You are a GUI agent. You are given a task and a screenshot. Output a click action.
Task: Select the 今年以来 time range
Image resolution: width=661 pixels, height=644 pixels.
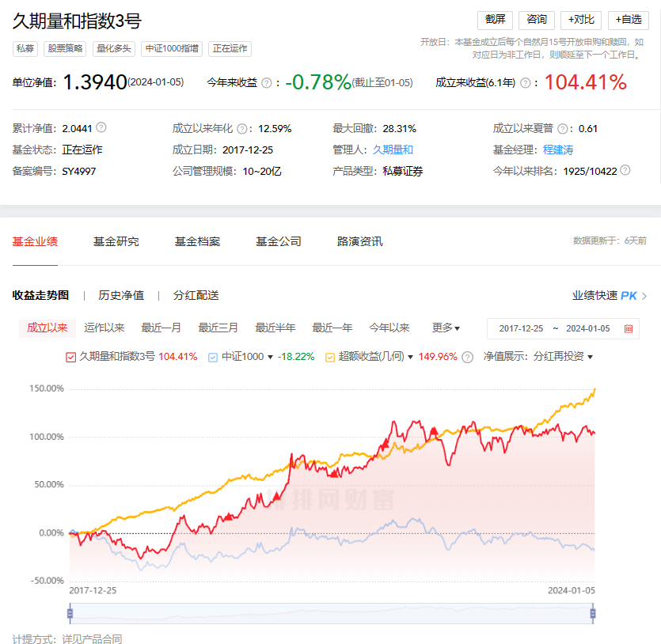pos(389,328)
